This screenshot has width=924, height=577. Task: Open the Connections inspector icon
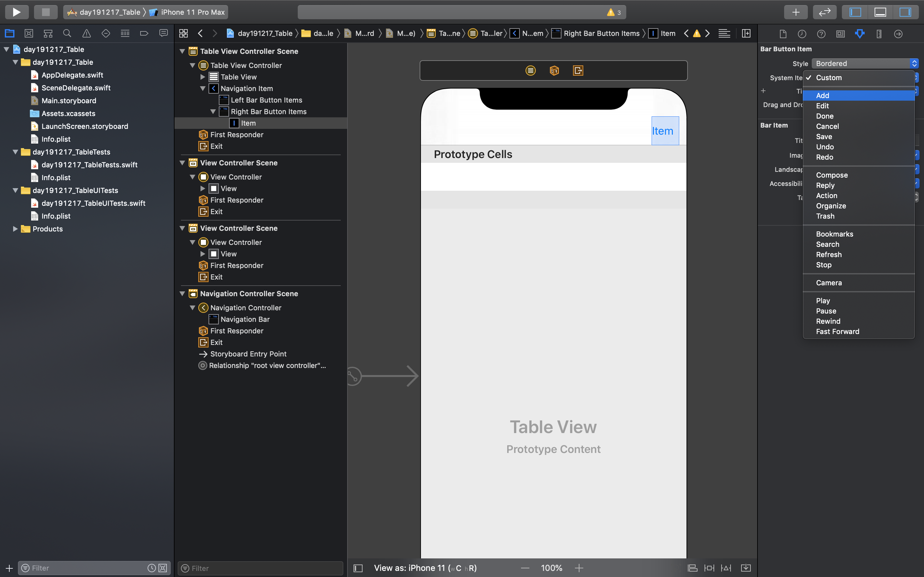pos(898,34)
